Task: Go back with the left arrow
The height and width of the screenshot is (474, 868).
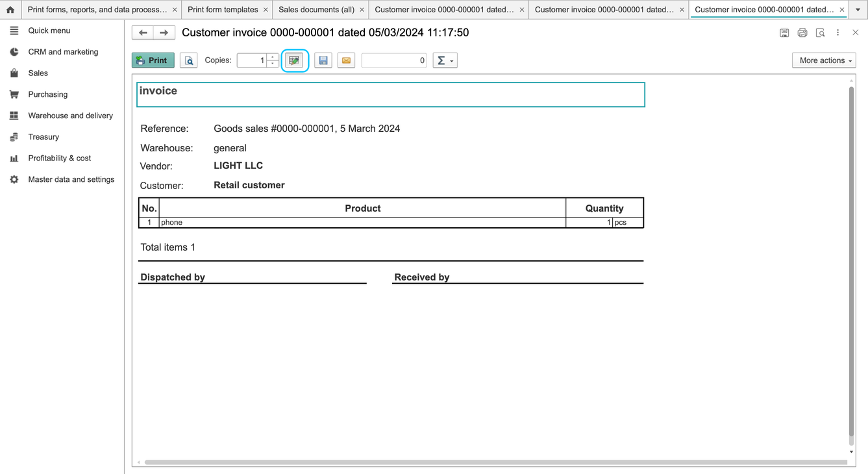Action: pyautogui.click(x=143, y=32)
